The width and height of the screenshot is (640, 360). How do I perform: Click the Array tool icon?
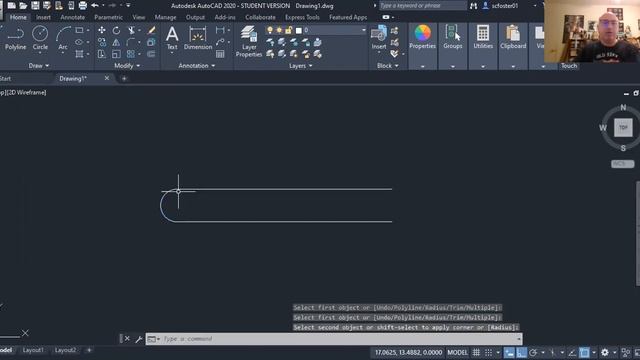[131, 54]
